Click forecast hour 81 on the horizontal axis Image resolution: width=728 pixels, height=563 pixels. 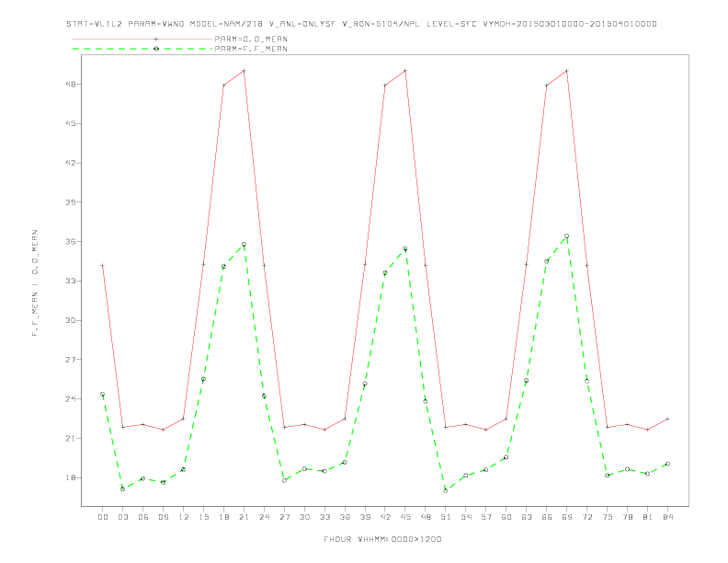(x=648, y=517)
